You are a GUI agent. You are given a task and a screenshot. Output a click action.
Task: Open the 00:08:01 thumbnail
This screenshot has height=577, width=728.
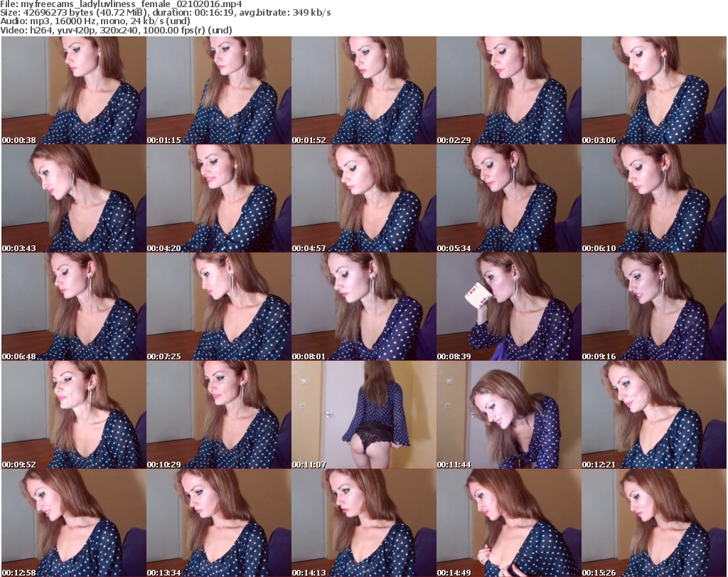click(x=364, y=307)
